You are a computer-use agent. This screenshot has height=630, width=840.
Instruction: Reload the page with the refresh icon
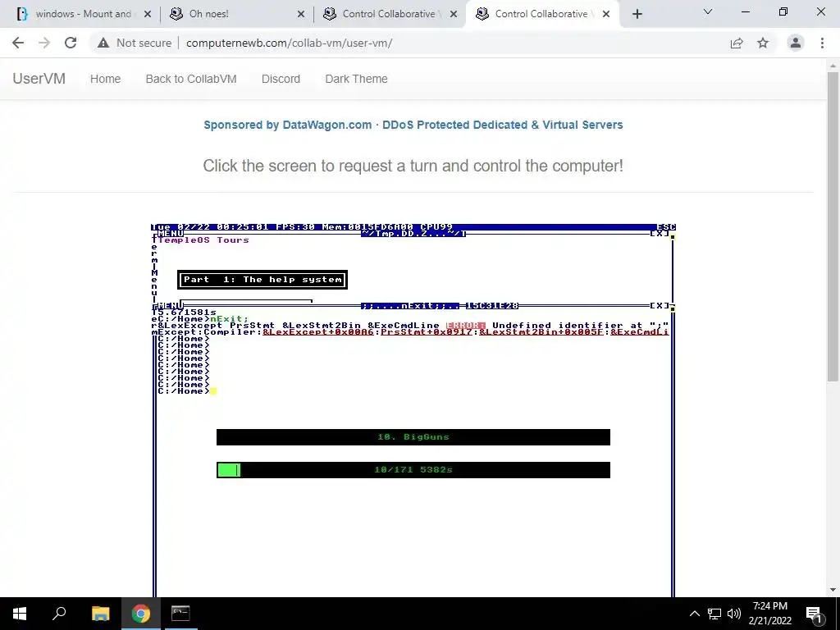click(71, 43)
